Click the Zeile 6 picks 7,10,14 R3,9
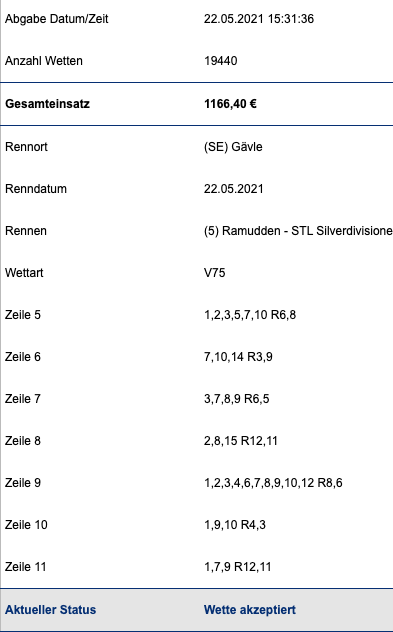This screenshot has height=632, width=393. (238, 357)
